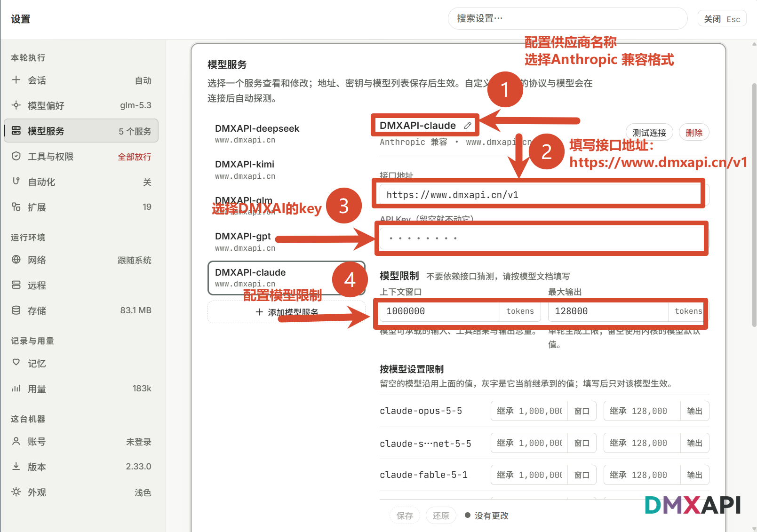Click the pencil edit icon beside DMXAPI-claude
The width and height of the screenshot is (757, 532).
pos(468,126)
